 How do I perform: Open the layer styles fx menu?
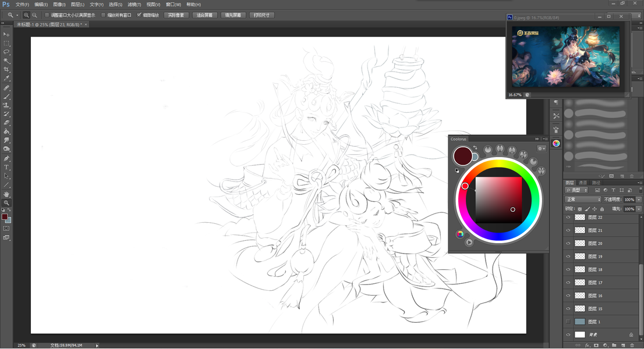coord(587,346)
